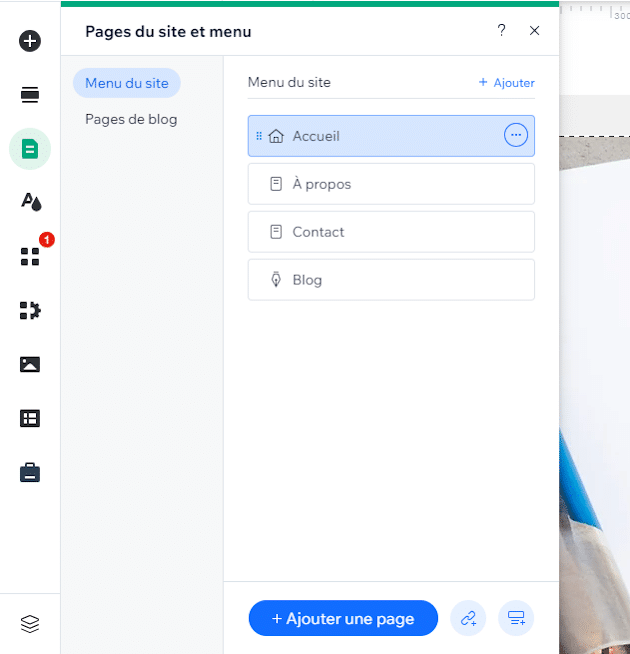This screenshot has width=630, height=654.
Task: Click the puzzle-piece sidebar icon
Action: tap(30, 310)
